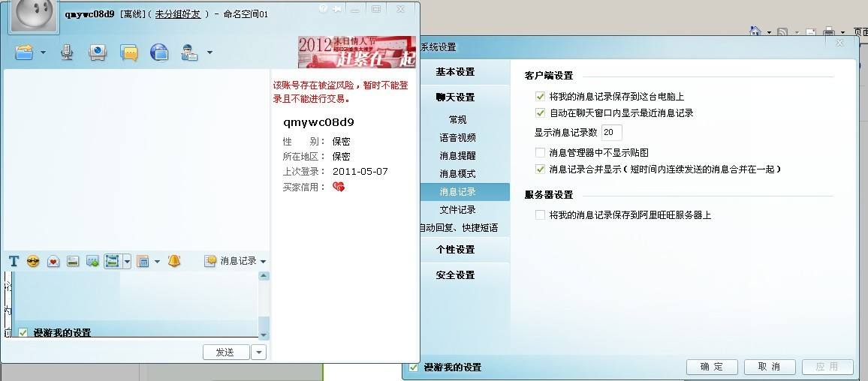Click the heart envelope greeting icon

pos(53,262)
